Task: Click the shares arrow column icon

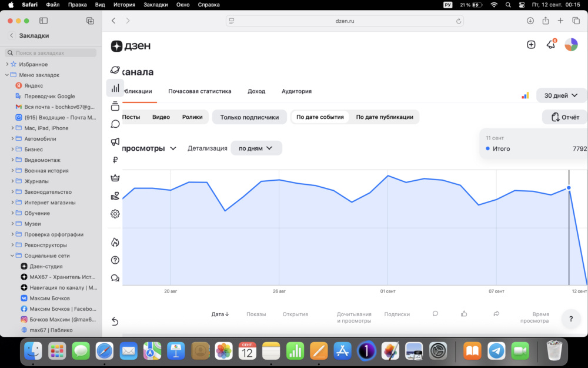Action: [496, 314]
